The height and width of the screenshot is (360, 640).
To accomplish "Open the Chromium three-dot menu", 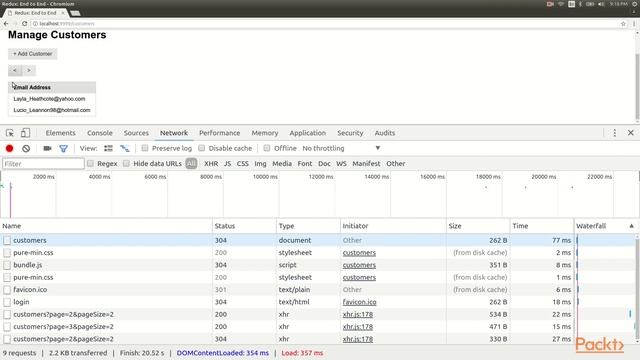I will (634, 24).
